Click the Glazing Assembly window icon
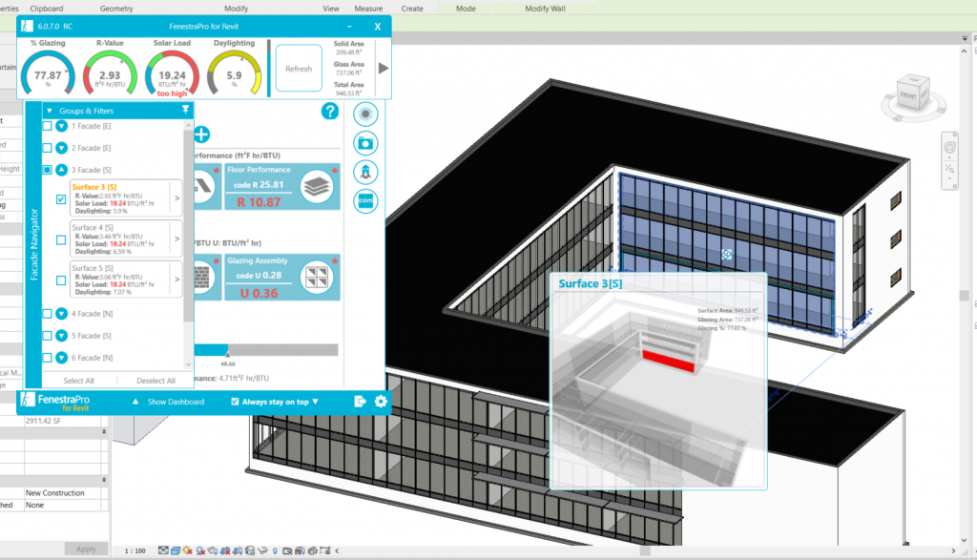The height and width of the screenshot is (560, 977). 317,278
